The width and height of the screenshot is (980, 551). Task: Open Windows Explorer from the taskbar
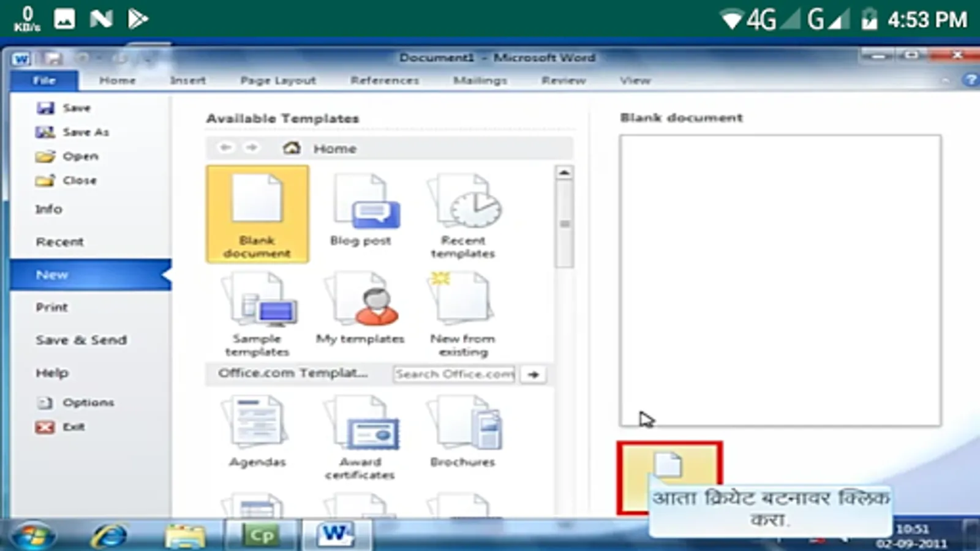[185, 536]
